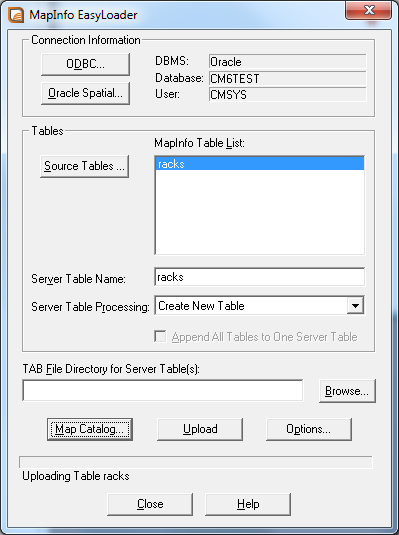399x535 pixels.
Task: Open Help for EasyLoader
Action: pos(248,504)
